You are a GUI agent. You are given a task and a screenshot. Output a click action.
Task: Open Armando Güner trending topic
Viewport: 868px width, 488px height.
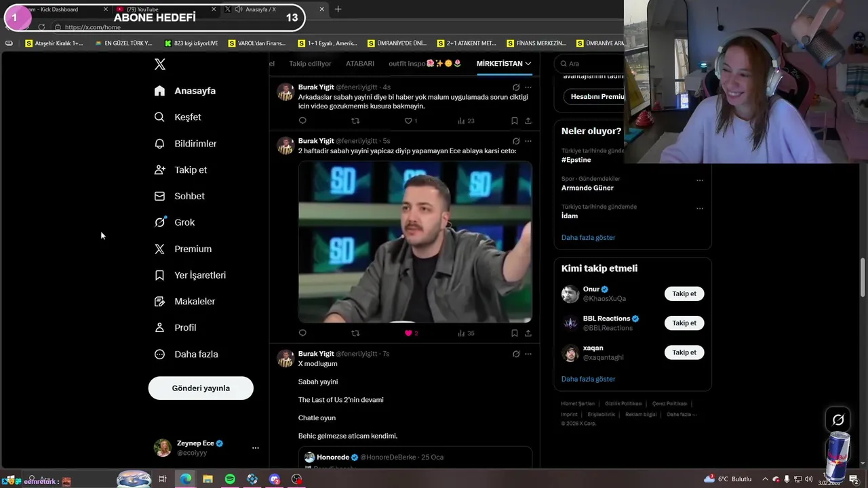pos(587,188)
